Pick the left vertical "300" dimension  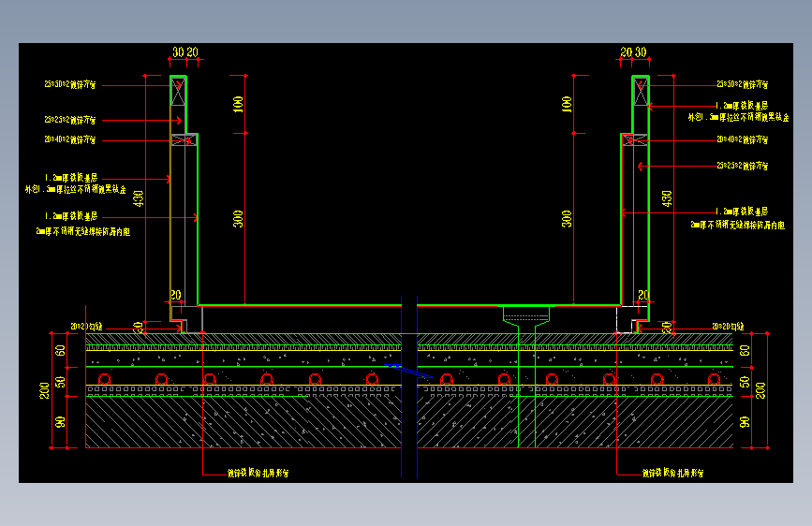238,218
